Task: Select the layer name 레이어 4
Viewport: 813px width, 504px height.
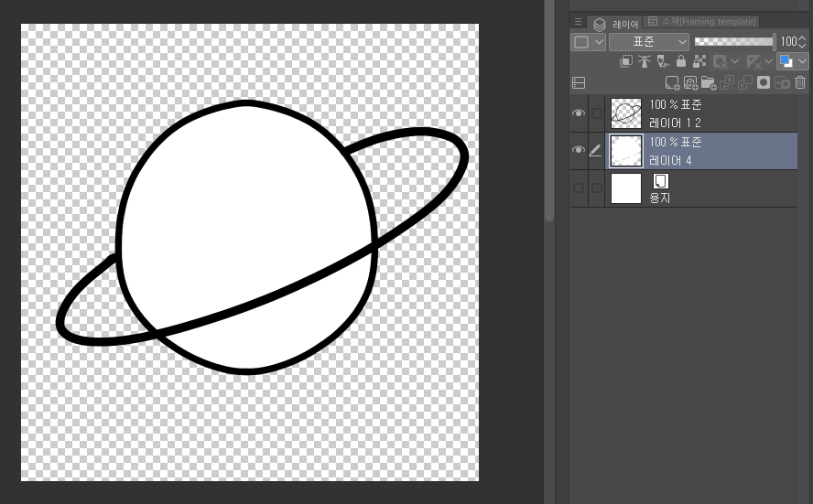Action: [x=670, y=161]
